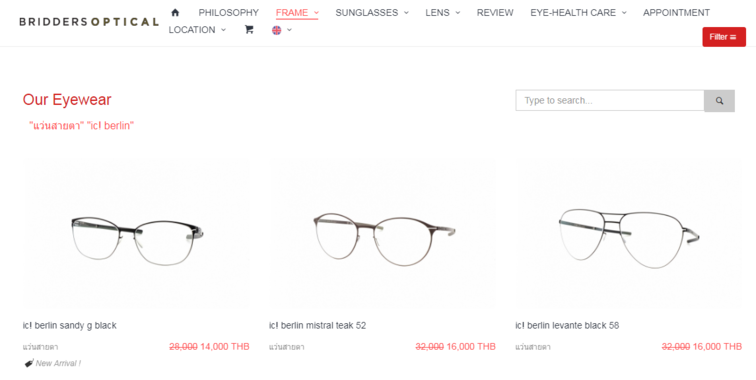This screenshot has height=380, width=756.
Task: Open the red Filter button
Action: coord(724,37)
